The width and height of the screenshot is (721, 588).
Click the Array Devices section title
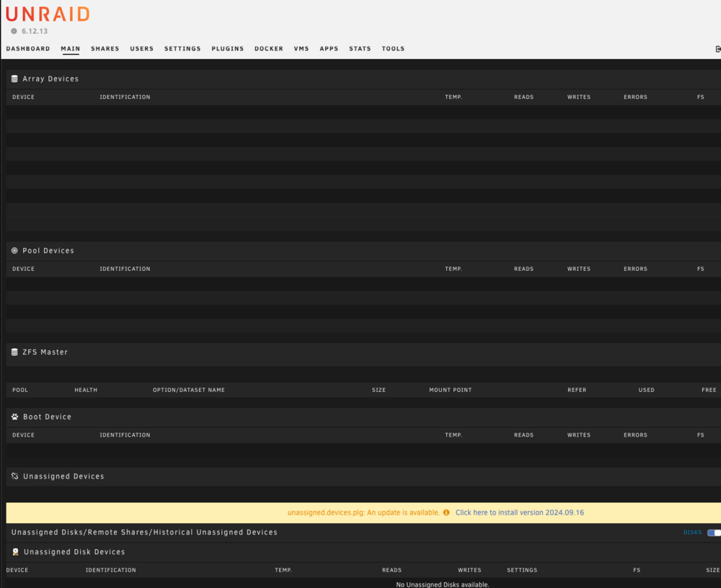click(x=50, y=79)
